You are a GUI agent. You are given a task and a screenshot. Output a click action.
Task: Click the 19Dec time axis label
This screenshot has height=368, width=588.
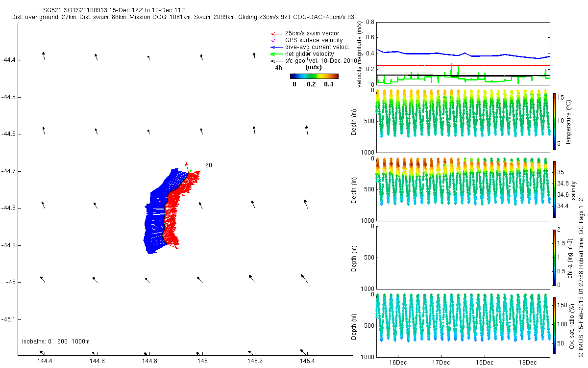click(528, 363)
